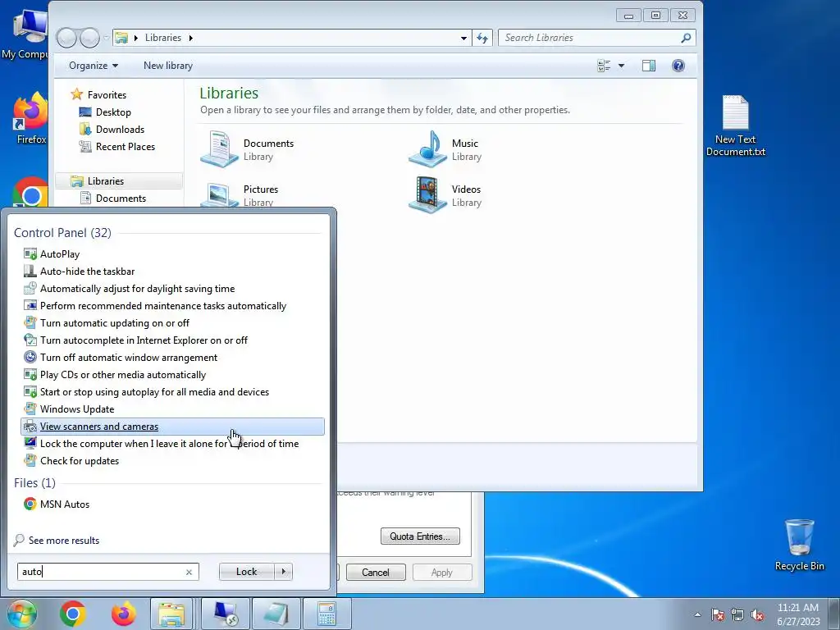Click the Windows Start orb
This screenshot has height=630, width=840.
click(21, 614)
